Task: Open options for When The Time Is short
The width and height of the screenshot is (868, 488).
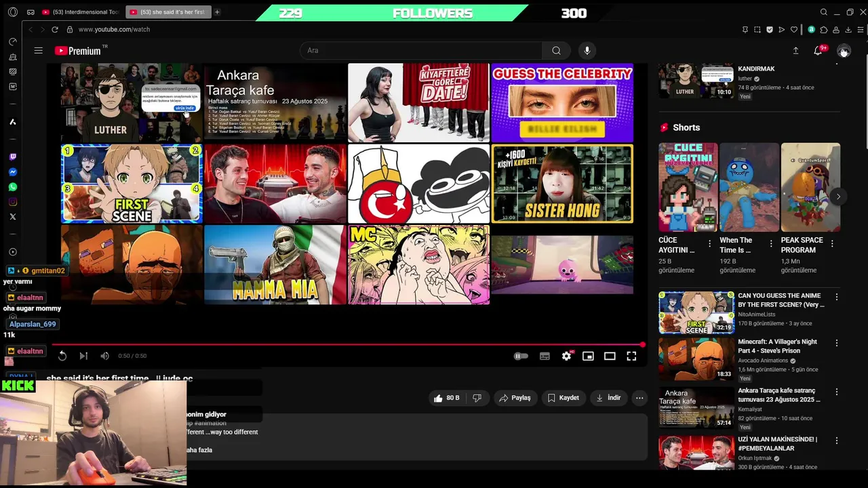Action: pyautogui.click(x=771, y=243)
